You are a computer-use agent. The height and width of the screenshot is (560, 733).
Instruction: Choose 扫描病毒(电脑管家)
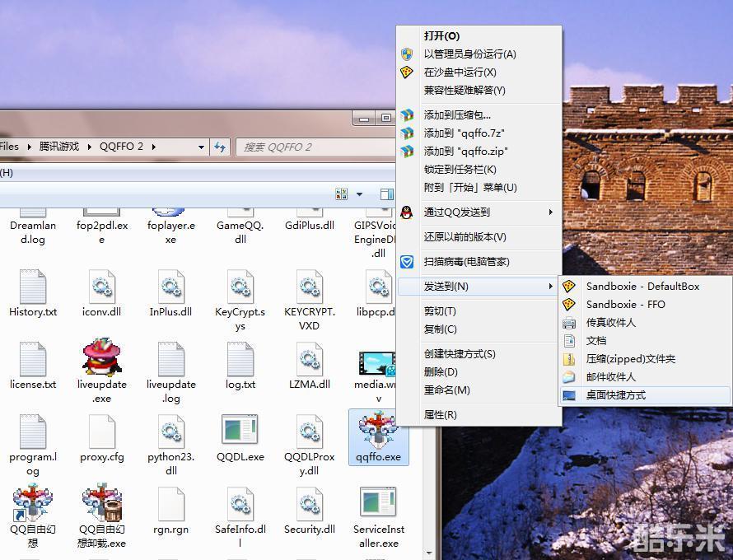point(479,262)
